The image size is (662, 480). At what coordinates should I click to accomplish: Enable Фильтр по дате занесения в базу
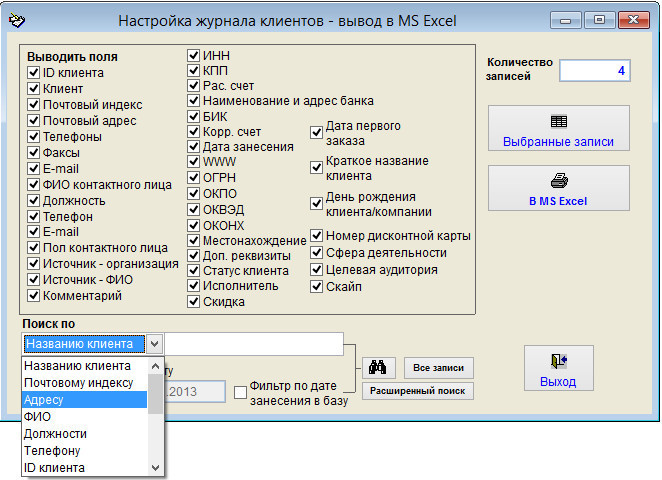click(241, 393)
